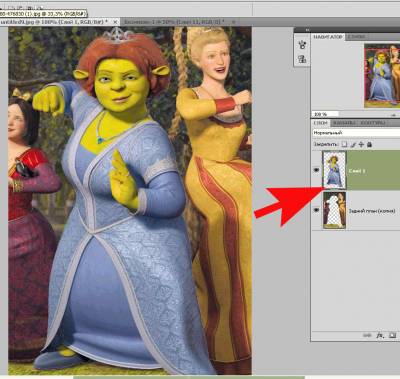The width and height of the screenshot is (400, 379).
Task: Click the link layers icon at panel bottom
Action: pos(367,335)
